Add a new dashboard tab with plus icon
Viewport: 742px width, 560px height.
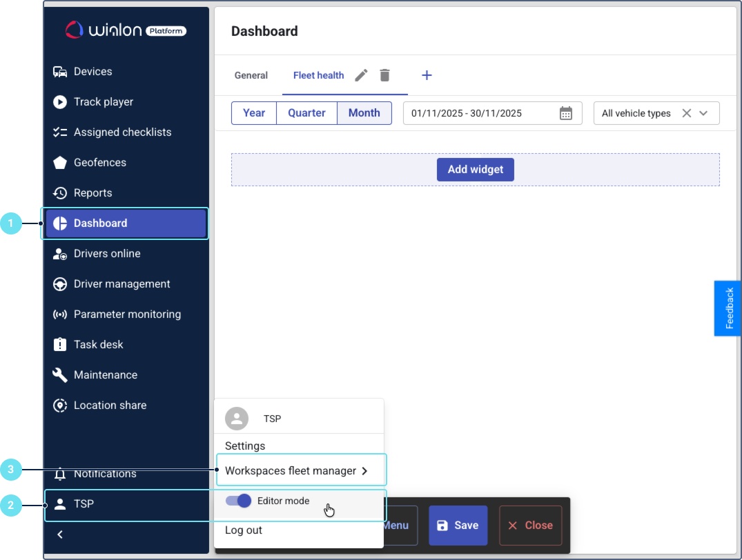pos(427,75)
